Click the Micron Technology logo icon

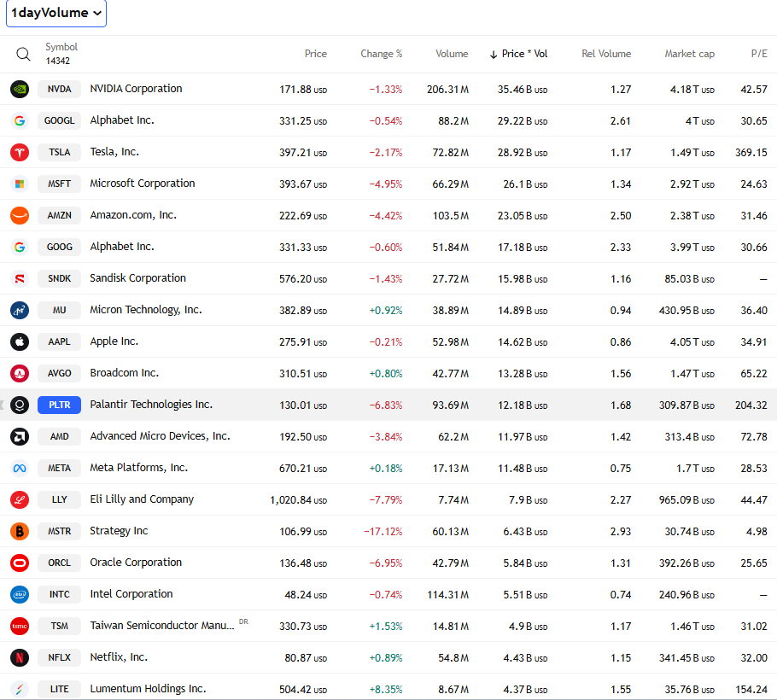(x=20, y=311)
